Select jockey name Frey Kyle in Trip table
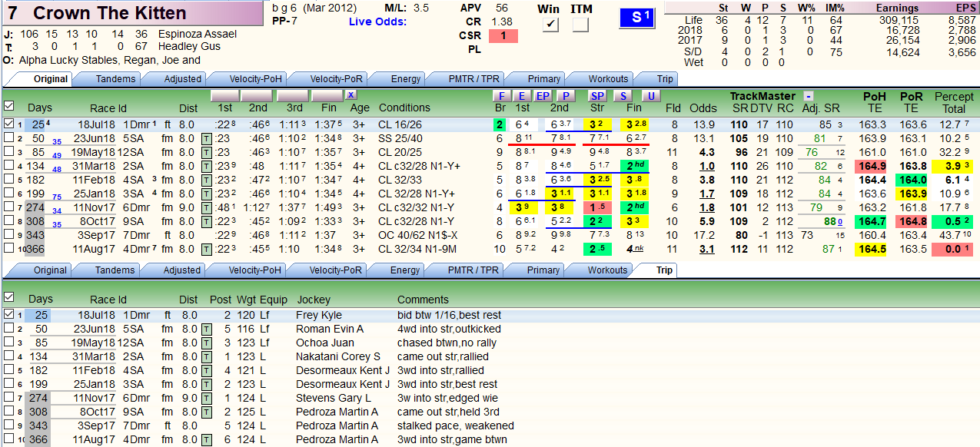980x447 pixels. click(319, 315)
